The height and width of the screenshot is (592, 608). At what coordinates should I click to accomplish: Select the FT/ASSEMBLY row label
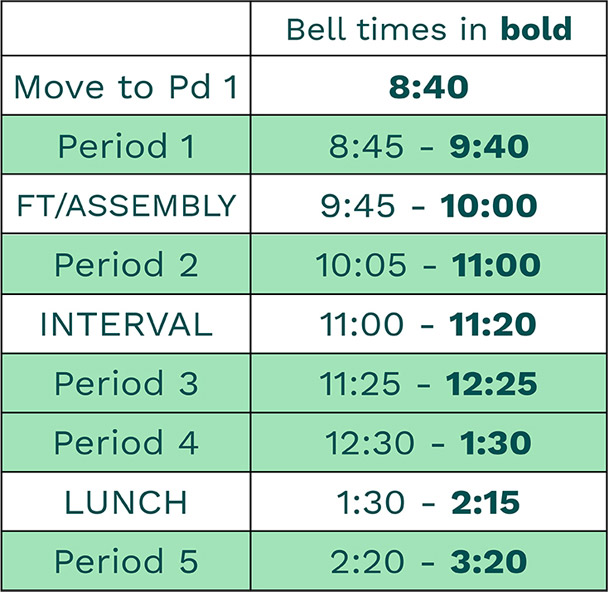click(126, 205)
